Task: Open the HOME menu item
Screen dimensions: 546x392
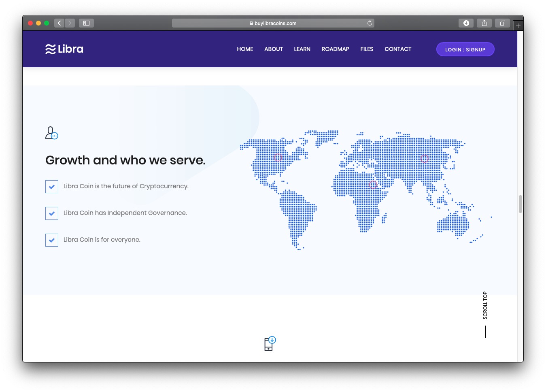Action: tap(245, 49)
